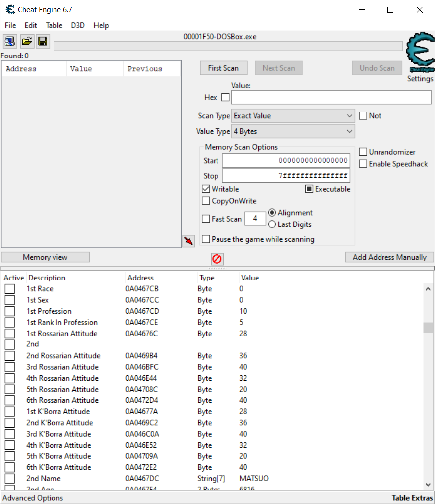Enable the Hex checkbox

click(x=225, y=97)
